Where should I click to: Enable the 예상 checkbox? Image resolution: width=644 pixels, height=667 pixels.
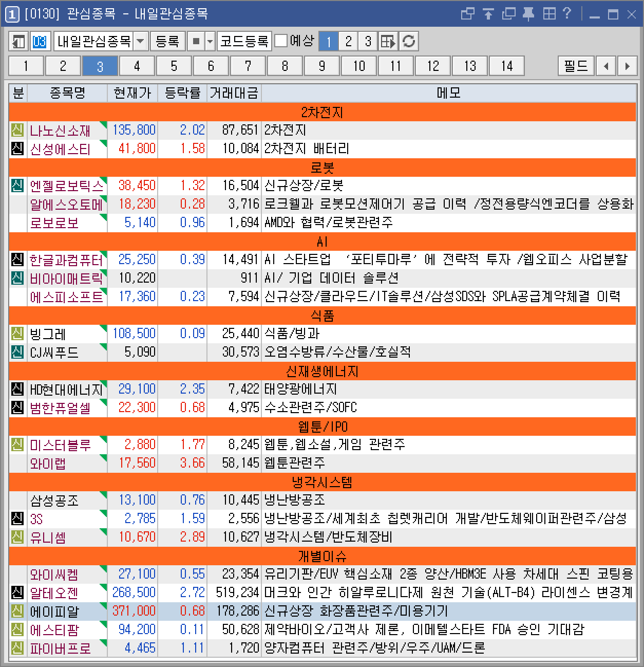coord(281,41)
